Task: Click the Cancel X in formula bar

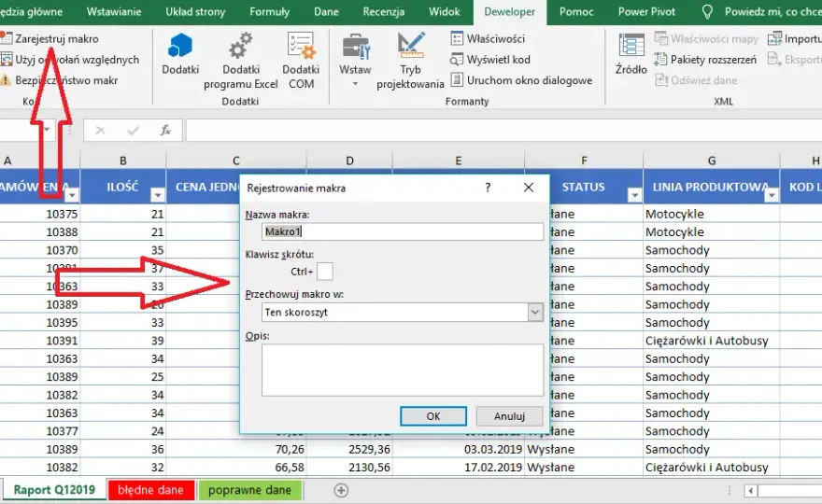Action: click(x=100, y=131)
